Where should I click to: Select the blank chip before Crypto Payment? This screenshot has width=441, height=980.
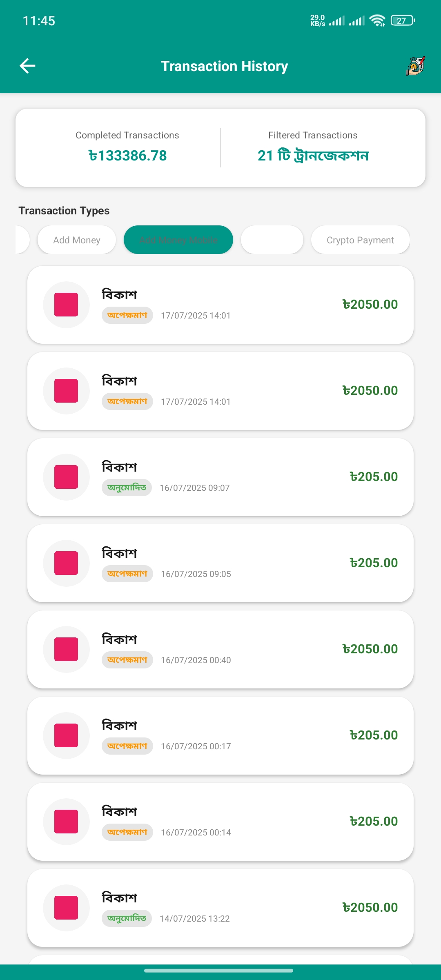click(x=272, y=240)
